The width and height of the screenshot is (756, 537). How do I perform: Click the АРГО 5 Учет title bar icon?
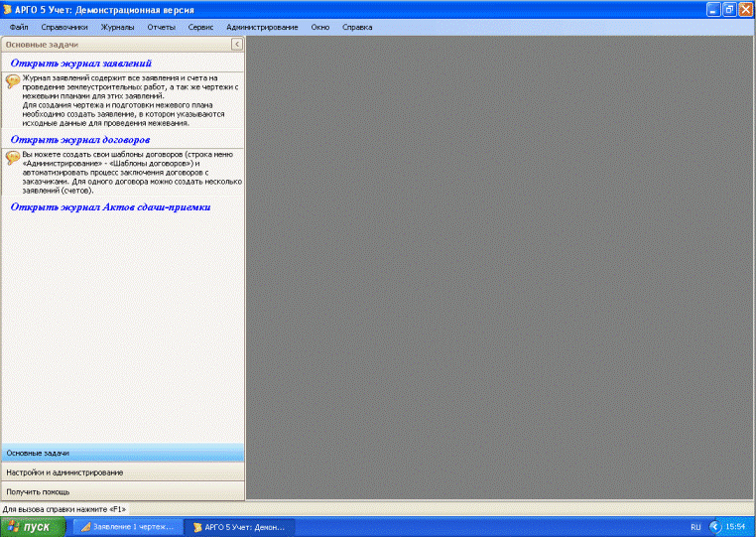tap(9, 9)
